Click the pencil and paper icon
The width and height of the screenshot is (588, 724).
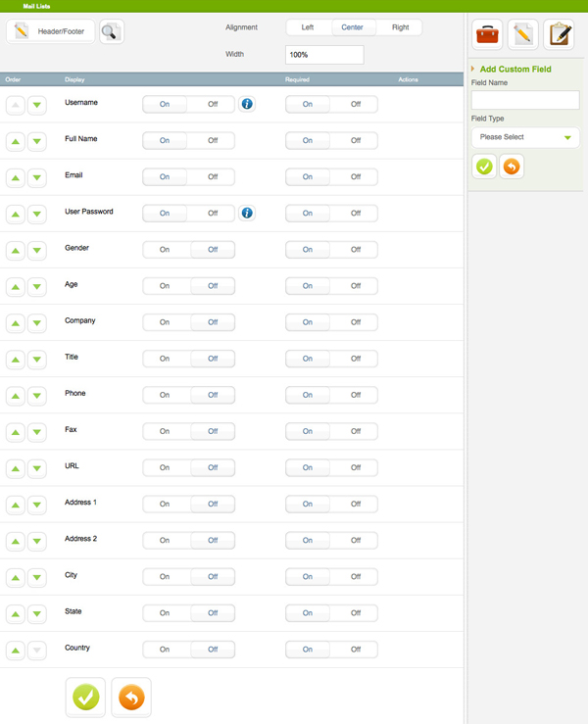click(523, 35)
